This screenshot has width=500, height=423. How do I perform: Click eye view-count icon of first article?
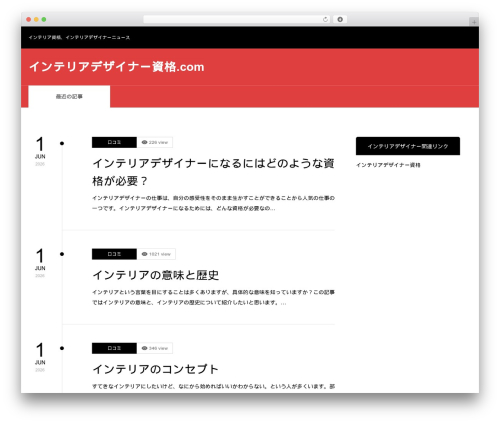144,142
